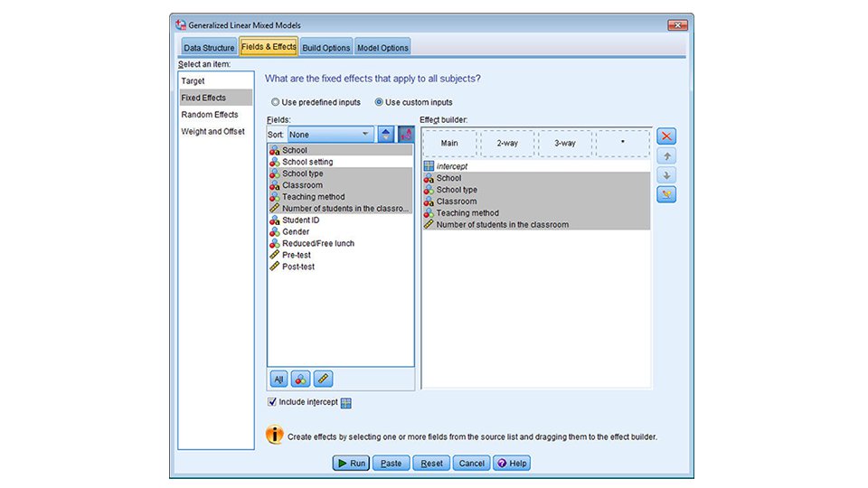Click the School setting field icon
The height and width of the screenshot is (488, 868).
[x=275, y=162]
